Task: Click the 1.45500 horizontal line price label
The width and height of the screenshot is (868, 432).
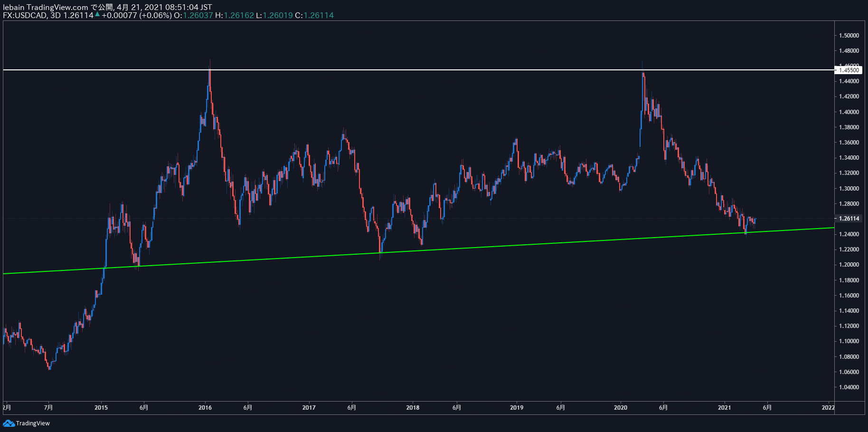Action: pyautogui.click(x=848, y=70)
